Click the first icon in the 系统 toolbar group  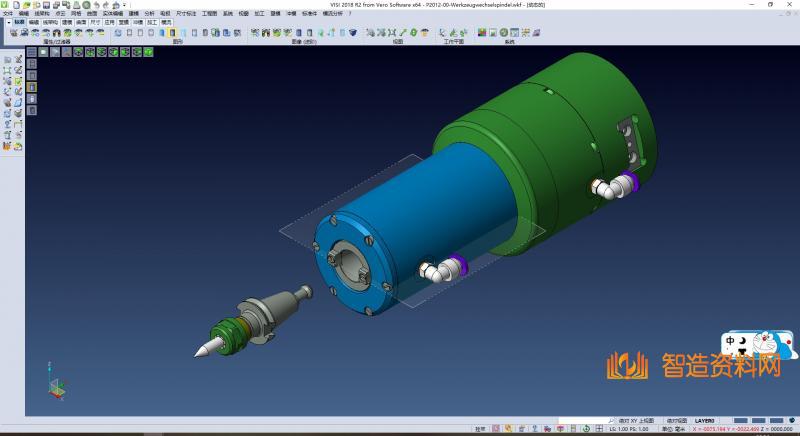pyautogui.click(x=481, y=33)
